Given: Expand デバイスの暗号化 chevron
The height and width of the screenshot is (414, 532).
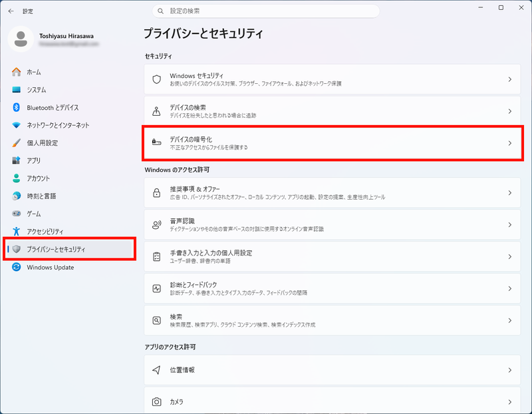Looking at the screenshot, I should [509, 143].
